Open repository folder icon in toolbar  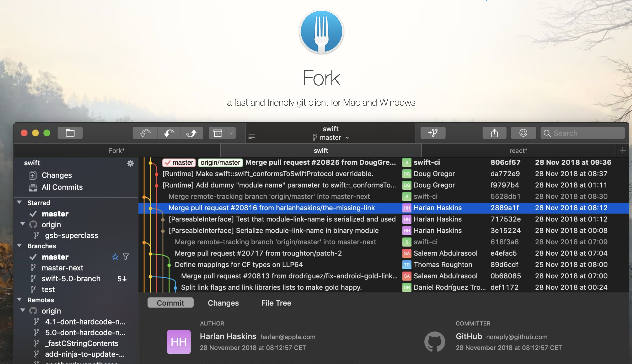point(70,133)
